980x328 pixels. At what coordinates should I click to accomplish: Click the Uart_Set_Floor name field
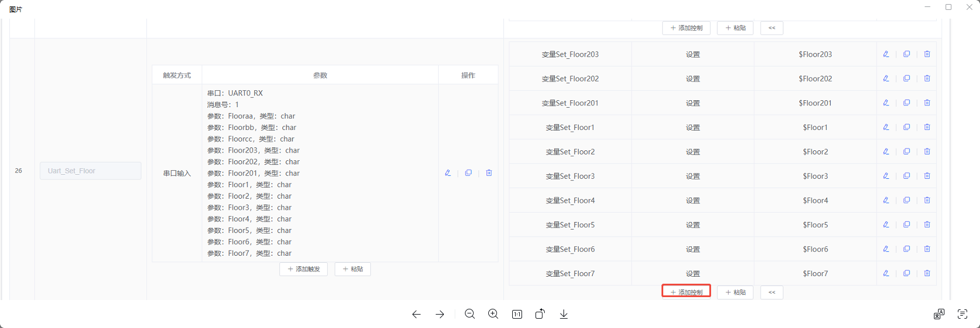coord(90,171)
